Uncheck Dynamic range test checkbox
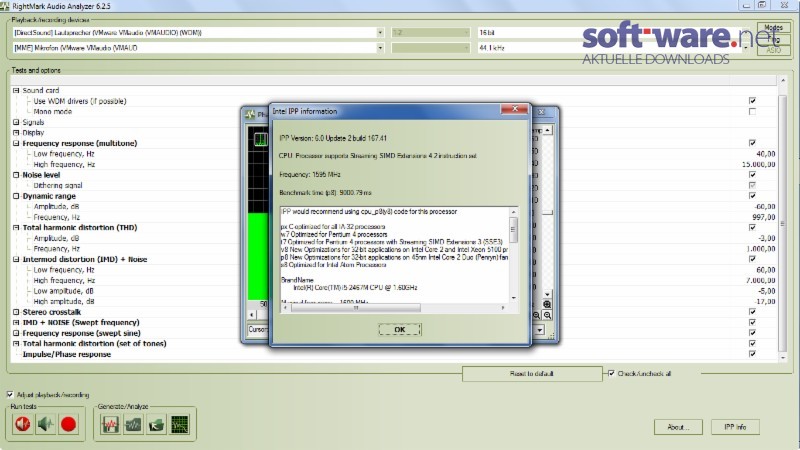800x450 pixels. coord(752,195)
